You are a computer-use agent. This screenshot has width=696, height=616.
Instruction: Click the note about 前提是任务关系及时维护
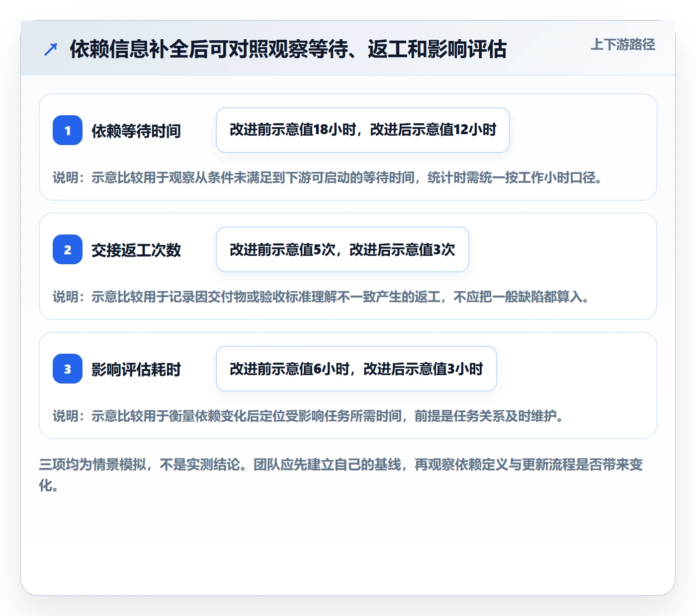click(309, 416)
